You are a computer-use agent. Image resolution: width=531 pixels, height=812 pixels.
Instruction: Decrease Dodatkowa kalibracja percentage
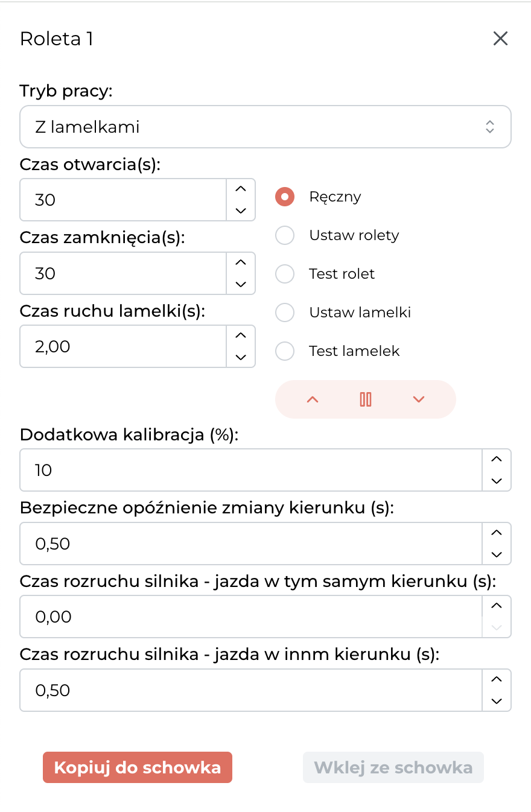point(497,481)
